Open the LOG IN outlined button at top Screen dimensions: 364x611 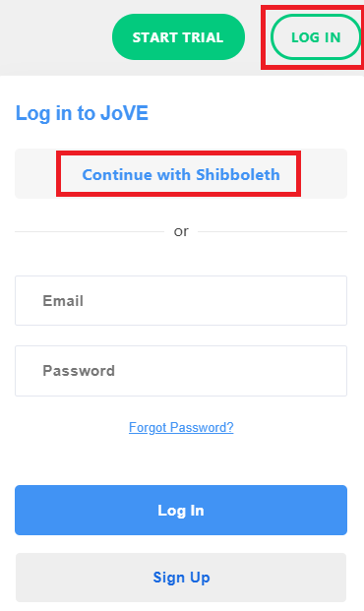coord(316,37)
